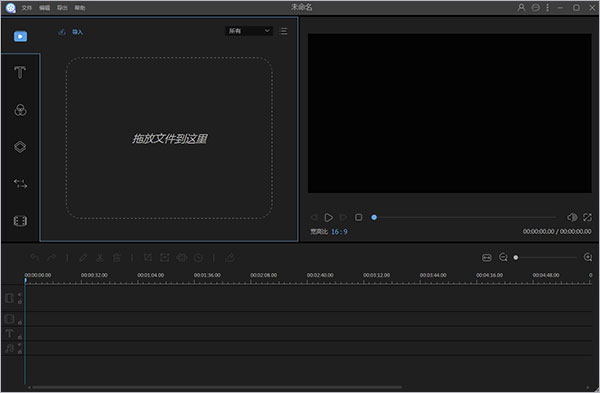Play the preview video
600x393 pixels.
coord(328,217)
